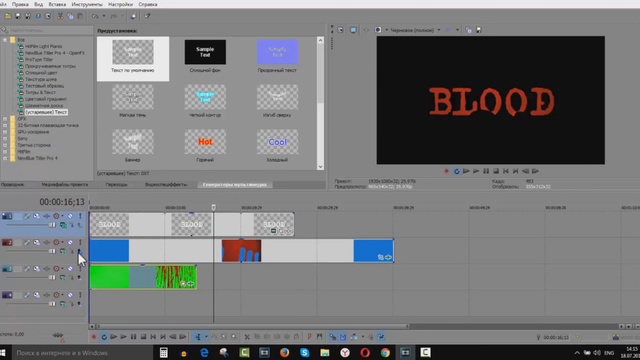The height and width of the screenshot is (360, 640).
Task: Click Play From Start in timeline transport bar
Action: (x=113, y=337)
